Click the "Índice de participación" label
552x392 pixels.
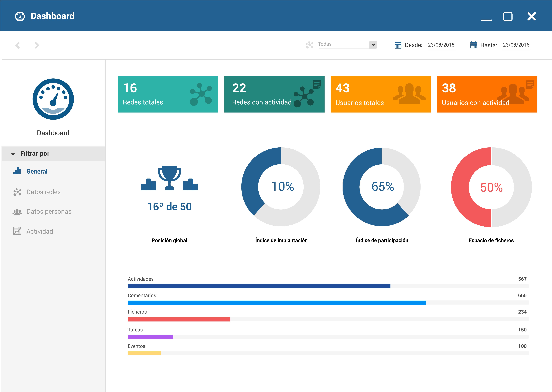coord(382,240)
